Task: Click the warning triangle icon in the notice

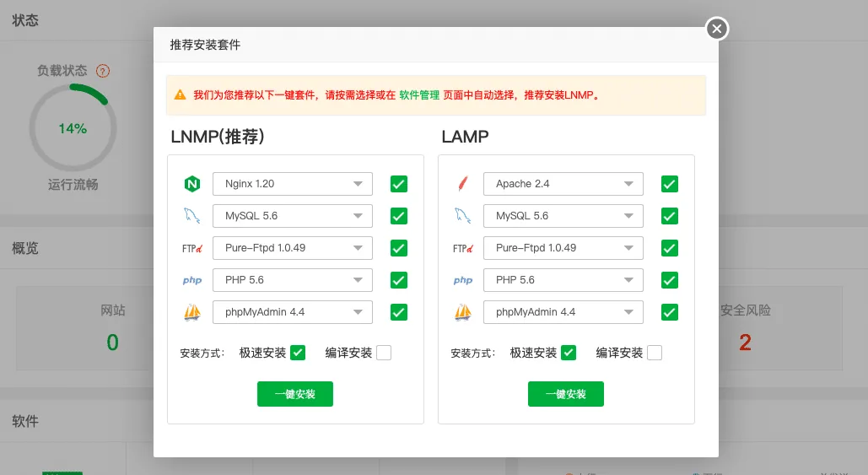Action: coord(180,94)
